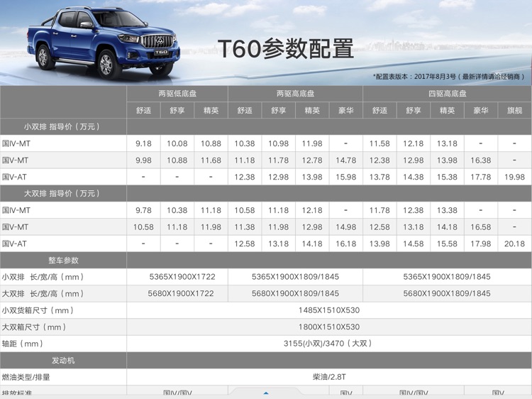
Task: Select the price 15.98
Action: [345, 177]
